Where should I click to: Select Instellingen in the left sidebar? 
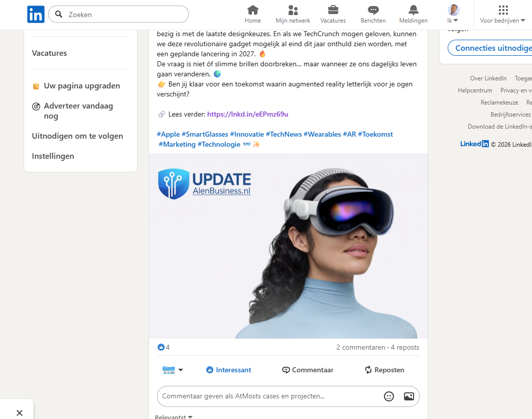[x=53, y=156]
